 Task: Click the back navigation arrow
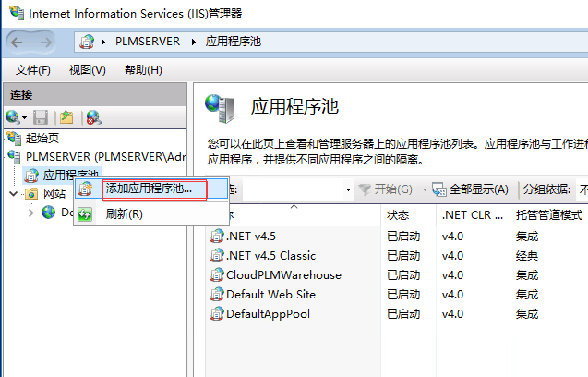[x=17, y=43]
